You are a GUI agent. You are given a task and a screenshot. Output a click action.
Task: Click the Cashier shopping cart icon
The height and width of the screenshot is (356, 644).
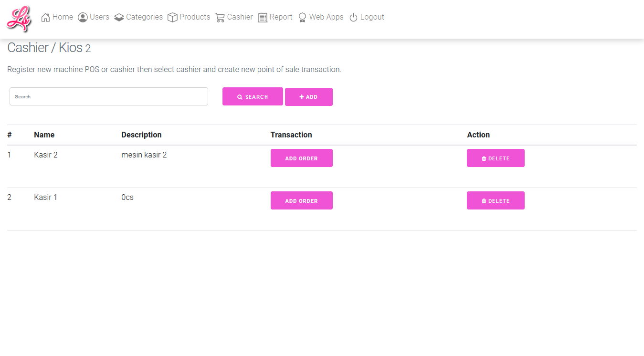[220, 18]
